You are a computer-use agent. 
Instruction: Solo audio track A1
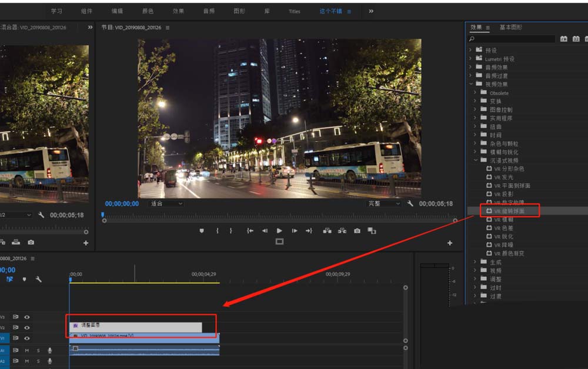pos(38,350)
